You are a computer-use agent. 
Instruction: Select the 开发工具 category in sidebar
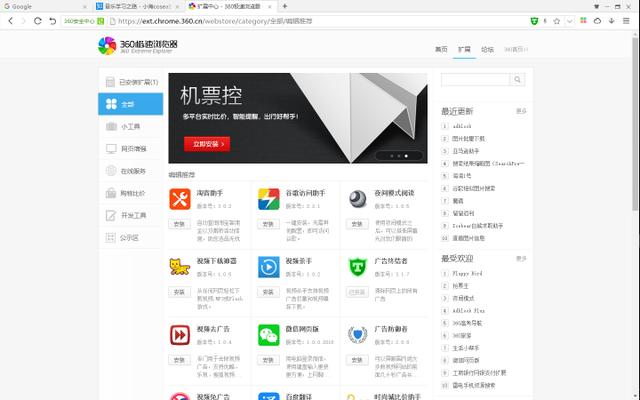point(131,215)
